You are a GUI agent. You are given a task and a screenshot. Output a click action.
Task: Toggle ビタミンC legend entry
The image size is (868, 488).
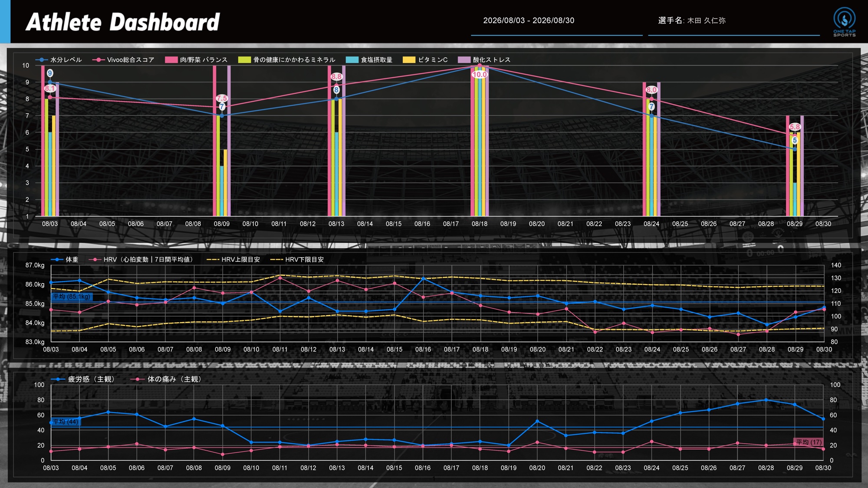tap(425, 60)
